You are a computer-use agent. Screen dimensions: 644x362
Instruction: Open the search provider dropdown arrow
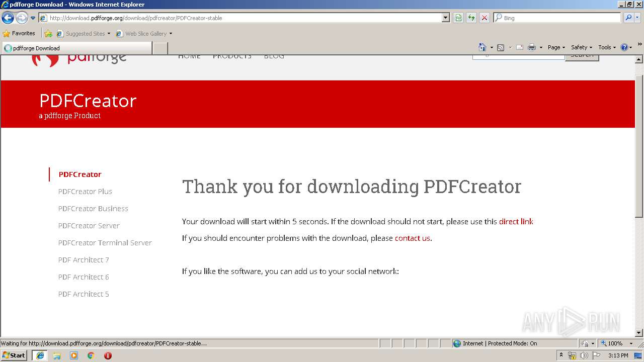(x=637, y=18)
